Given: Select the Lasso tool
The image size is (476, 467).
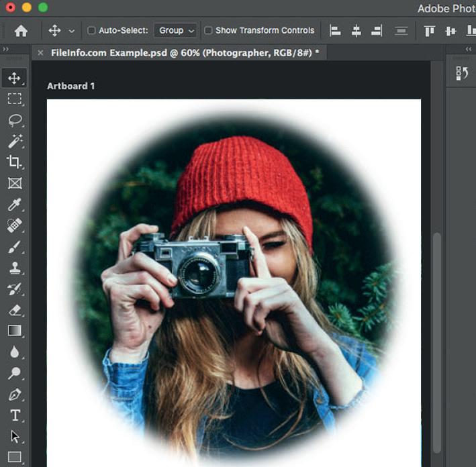Looking at the screenshot, I should pos(14,120).
